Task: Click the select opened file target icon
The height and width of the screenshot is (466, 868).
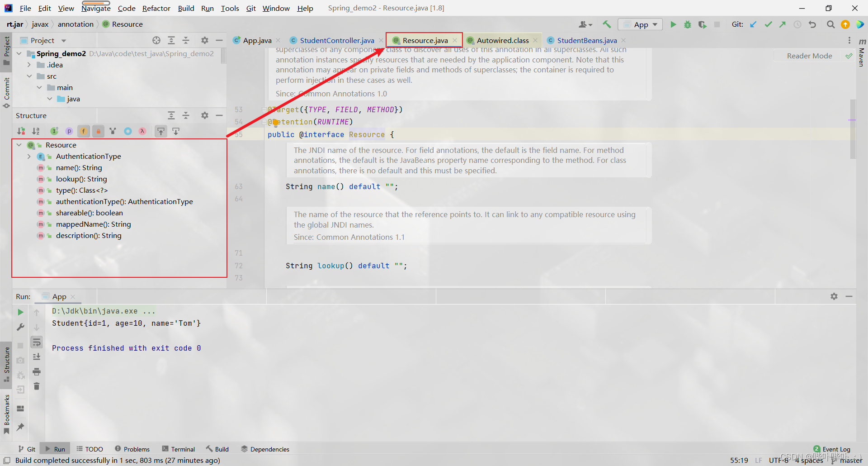Action: point(156,40)
